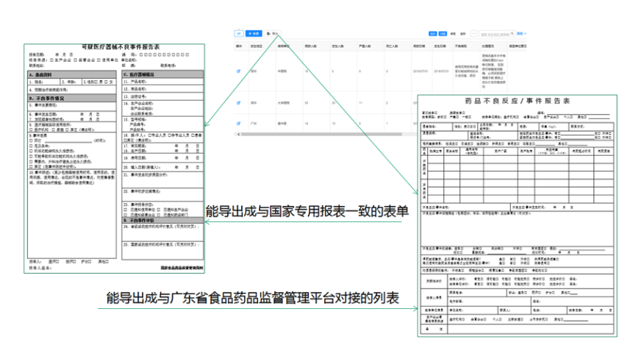Click the 用药人数 column header

click(310, 46)
